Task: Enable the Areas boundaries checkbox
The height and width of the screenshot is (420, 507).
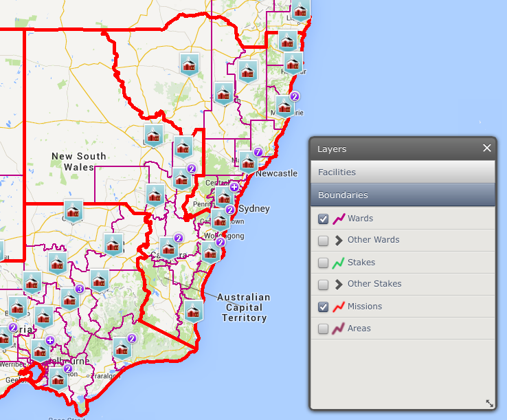Action: 323,329
